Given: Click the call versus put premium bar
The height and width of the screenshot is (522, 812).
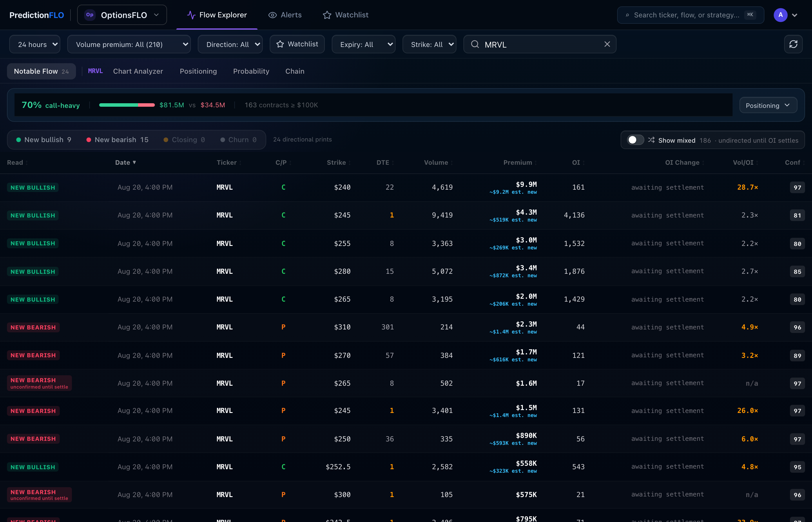Looking at the screenshot, I should [126, 105].
